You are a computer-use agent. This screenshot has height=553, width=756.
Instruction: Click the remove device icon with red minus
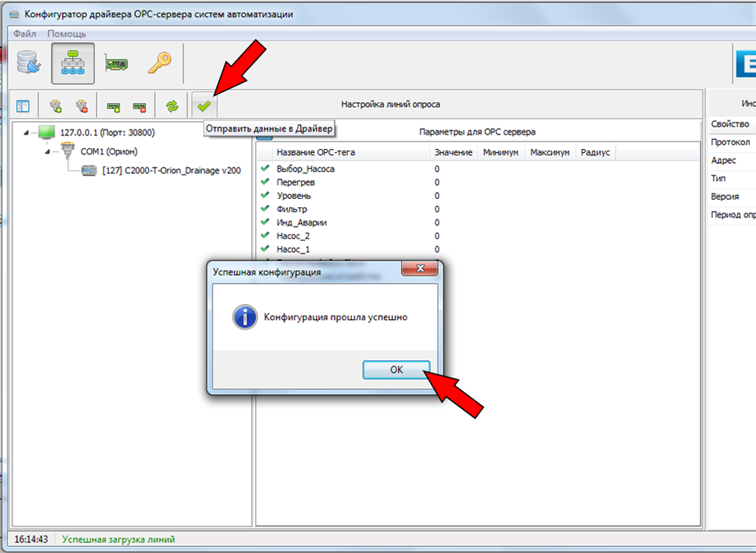[140, 107]
